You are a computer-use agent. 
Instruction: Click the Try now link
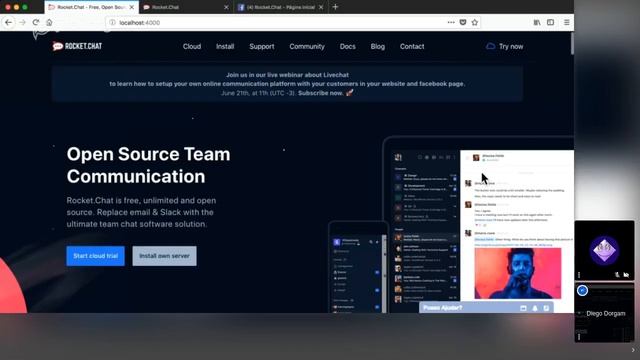click(x=511, y=47)
